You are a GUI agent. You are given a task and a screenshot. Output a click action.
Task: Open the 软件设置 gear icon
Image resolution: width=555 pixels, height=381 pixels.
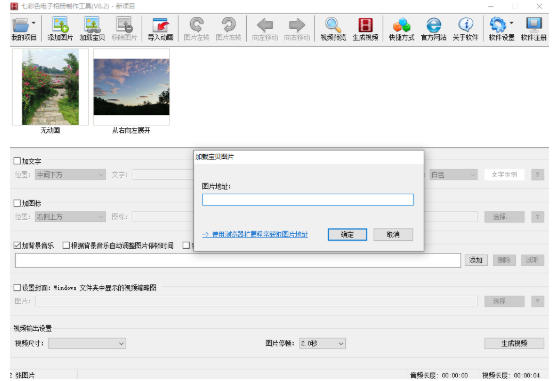(x=498, y=25)
